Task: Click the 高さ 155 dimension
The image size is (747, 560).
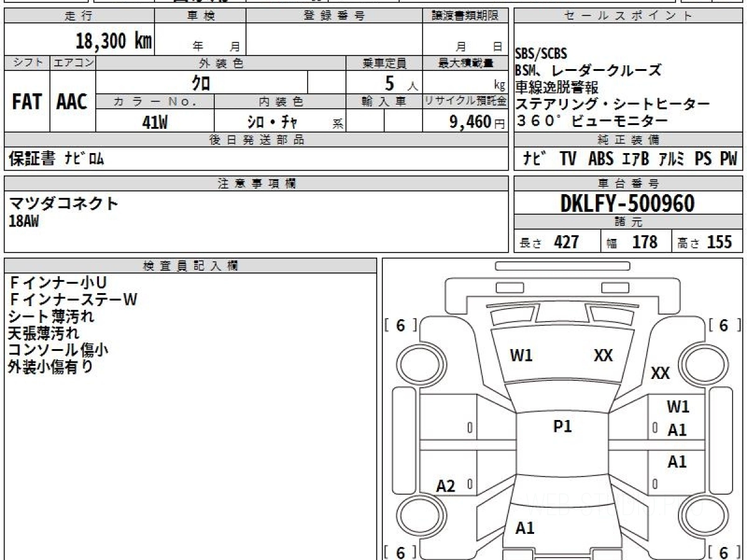Action: click(705, 242)
